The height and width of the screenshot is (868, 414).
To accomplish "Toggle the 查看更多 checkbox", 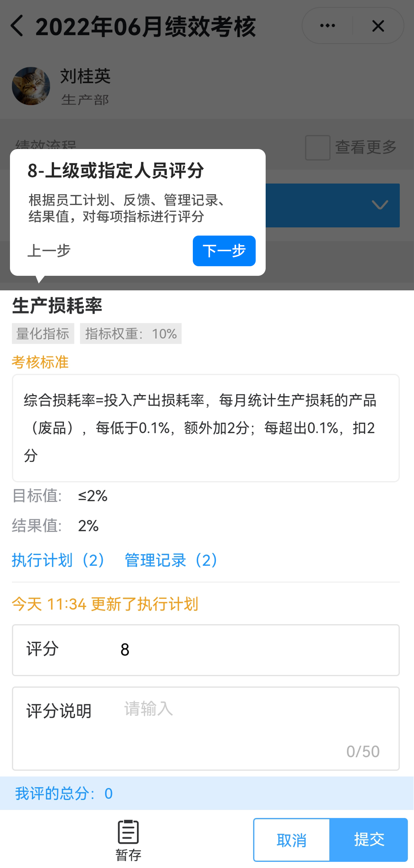I will tap(317, 147).
